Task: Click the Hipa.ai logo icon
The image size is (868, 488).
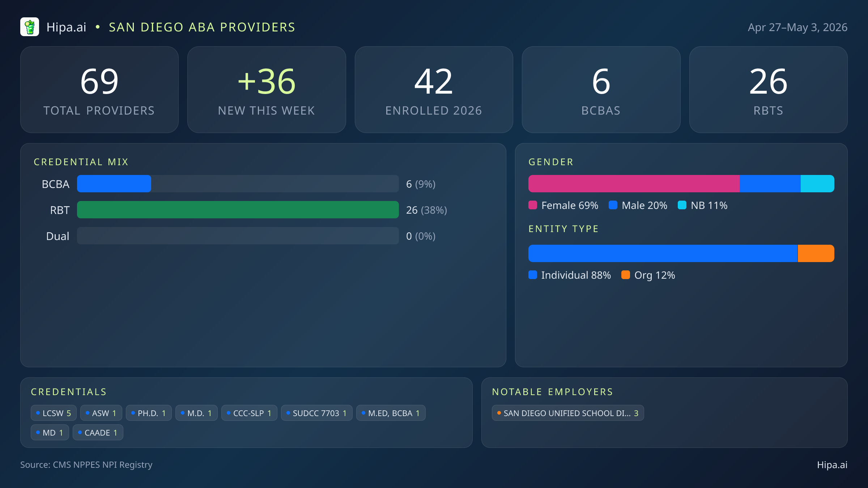Action: 30,27
